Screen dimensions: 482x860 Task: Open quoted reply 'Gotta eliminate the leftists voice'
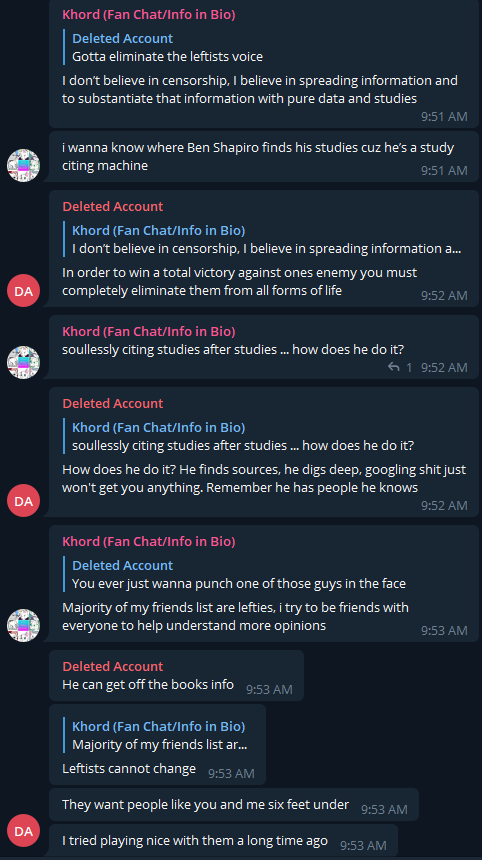[167, 47]
